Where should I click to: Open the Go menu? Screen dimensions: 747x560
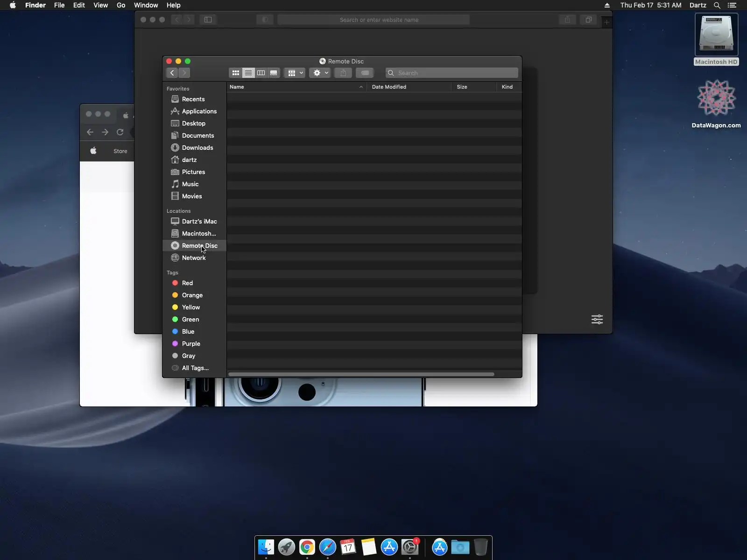click(121, 5)
